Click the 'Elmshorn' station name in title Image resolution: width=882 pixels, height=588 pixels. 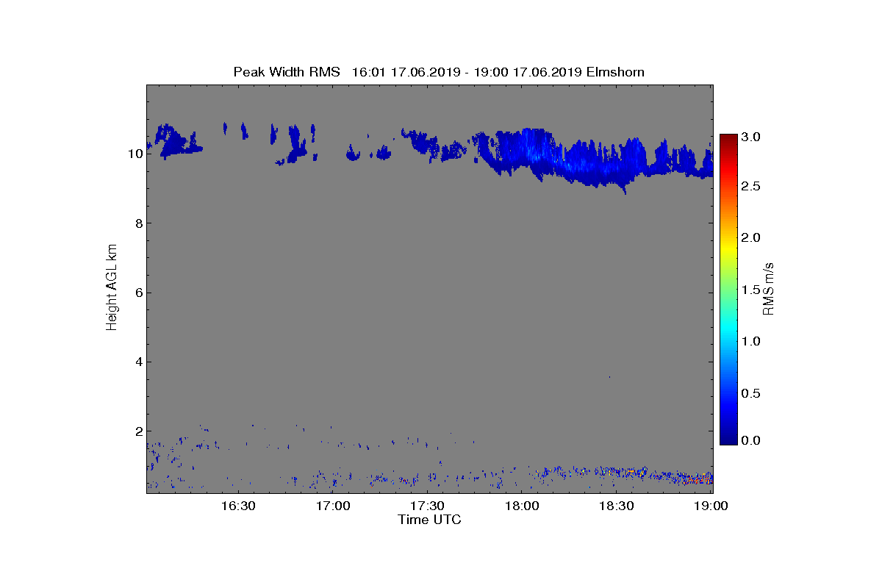click(615, 72)
